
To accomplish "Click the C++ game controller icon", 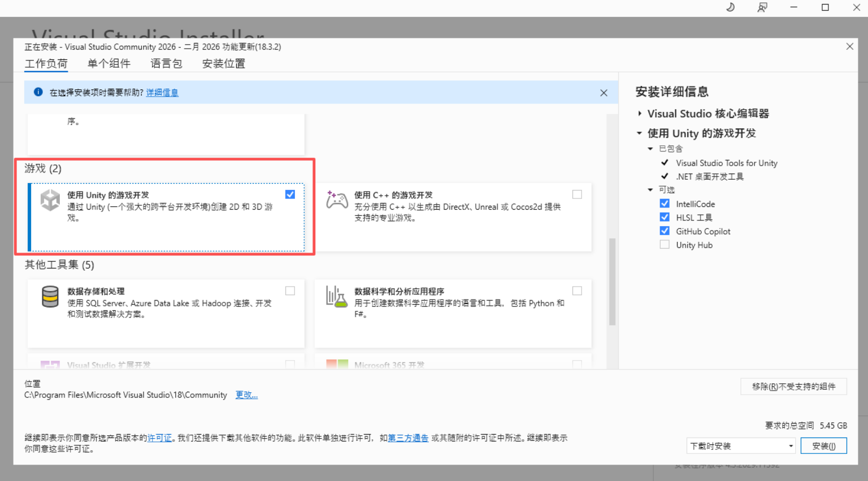I will pyautogui.click(x=337, y=200).
